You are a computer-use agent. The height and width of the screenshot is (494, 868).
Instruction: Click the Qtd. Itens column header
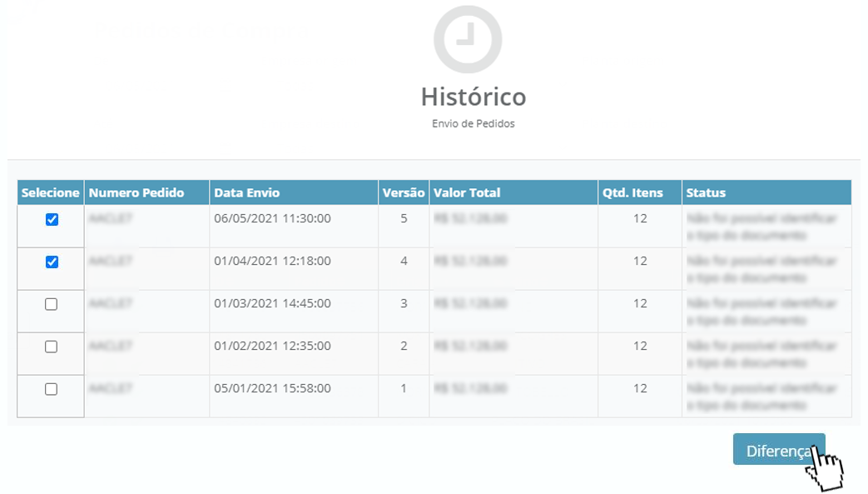click(x=632, y=192)
